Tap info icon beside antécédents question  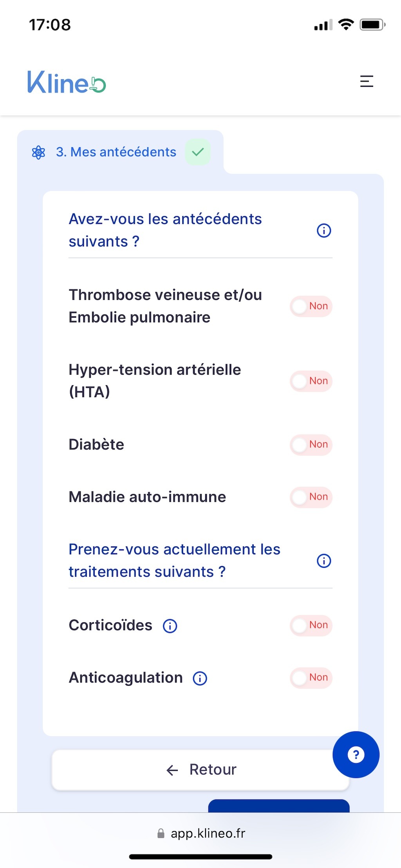pyautogui.click(x=324, y=231)
